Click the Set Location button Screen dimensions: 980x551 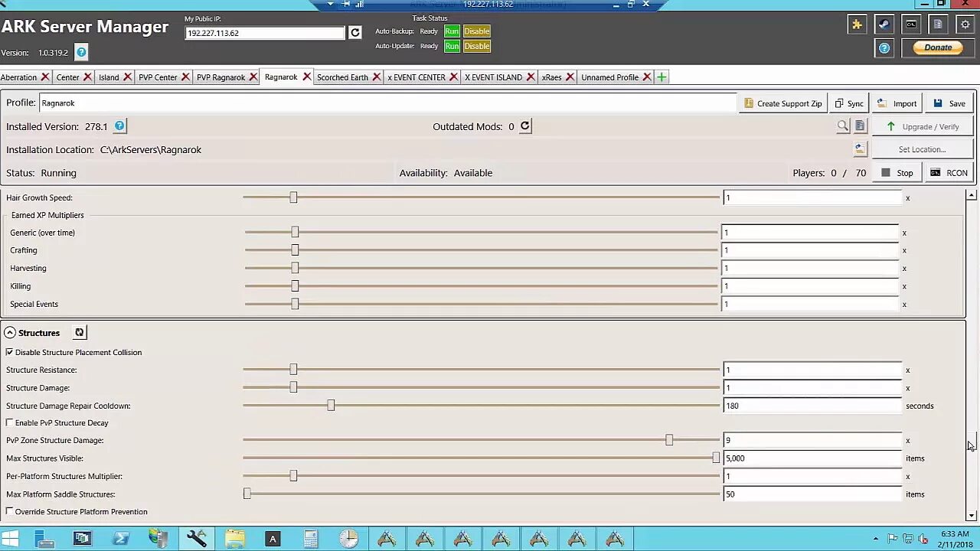[923, 149]
